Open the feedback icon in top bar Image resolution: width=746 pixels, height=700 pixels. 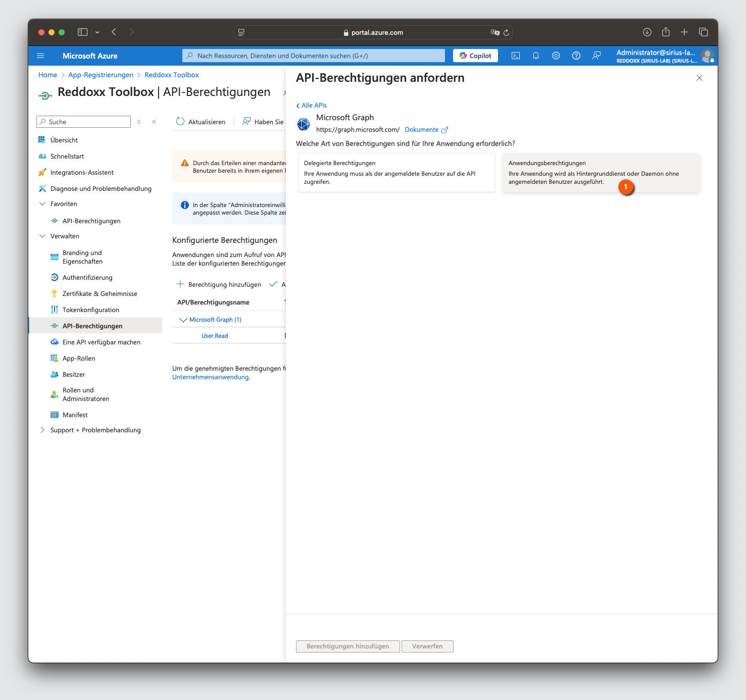tap(596, 56)
